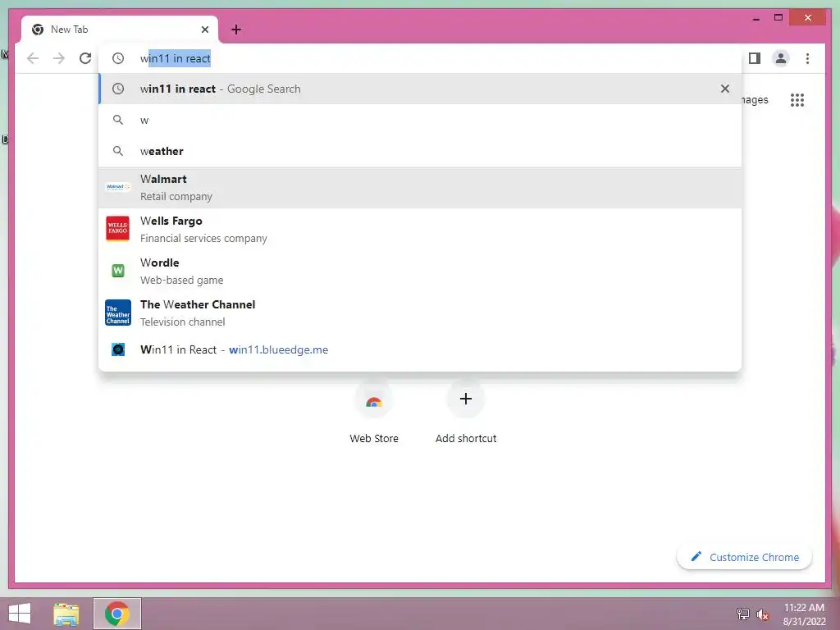Open the Chrome profile avatar
This screenshot has height=630, width=840.
tap(781, 58)
